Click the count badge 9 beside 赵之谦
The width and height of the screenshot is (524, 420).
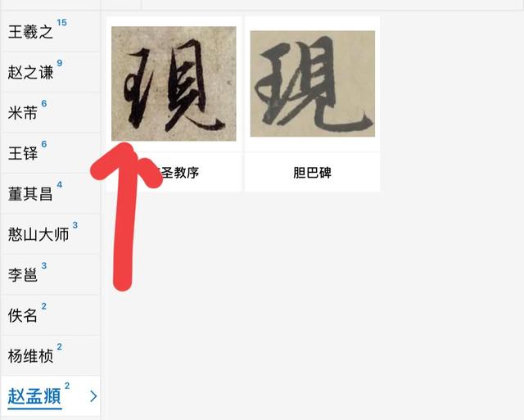pos(60,63)
